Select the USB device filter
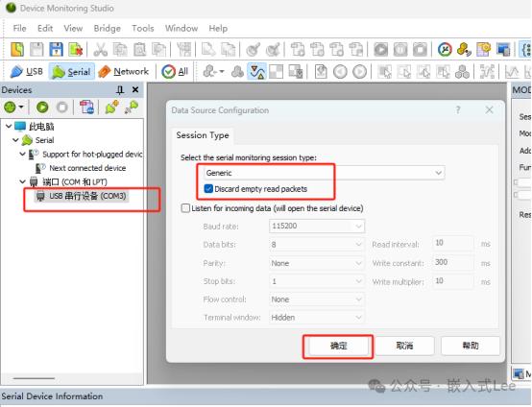The height and width of the screenshot is (407, 532). pos(27,72)
